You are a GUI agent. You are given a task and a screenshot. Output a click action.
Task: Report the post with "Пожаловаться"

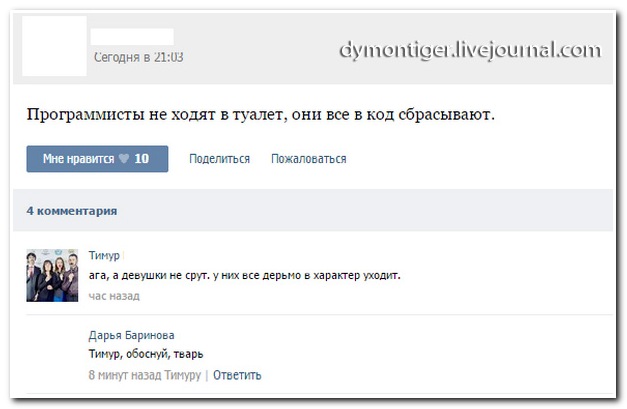click(308, 159)
